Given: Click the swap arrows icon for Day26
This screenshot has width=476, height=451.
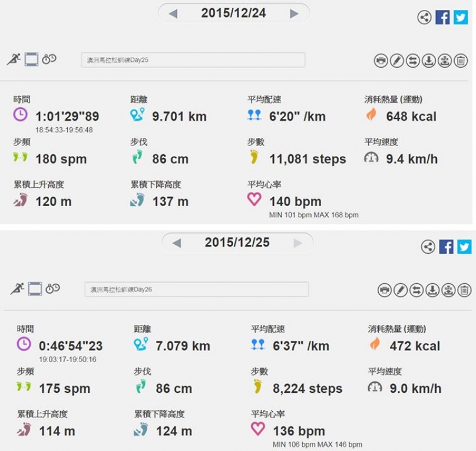Looking at the screenshot, I should coord(416,290).
